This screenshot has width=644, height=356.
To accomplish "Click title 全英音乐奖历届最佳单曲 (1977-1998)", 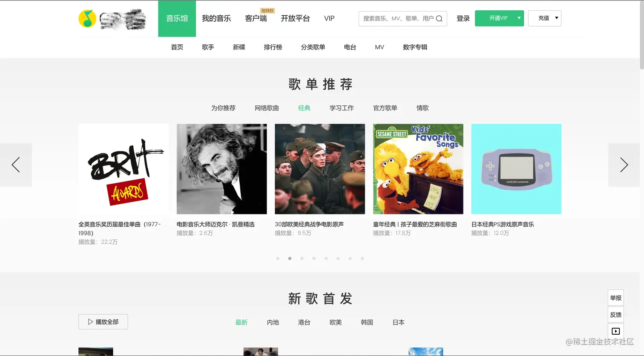I will click(x=120, y=229).
